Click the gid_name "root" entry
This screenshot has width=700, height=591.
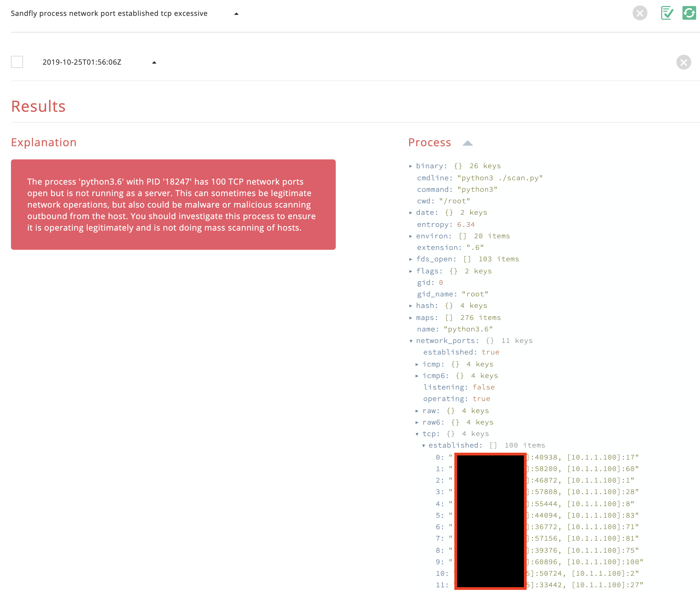(x=452, y=294)
